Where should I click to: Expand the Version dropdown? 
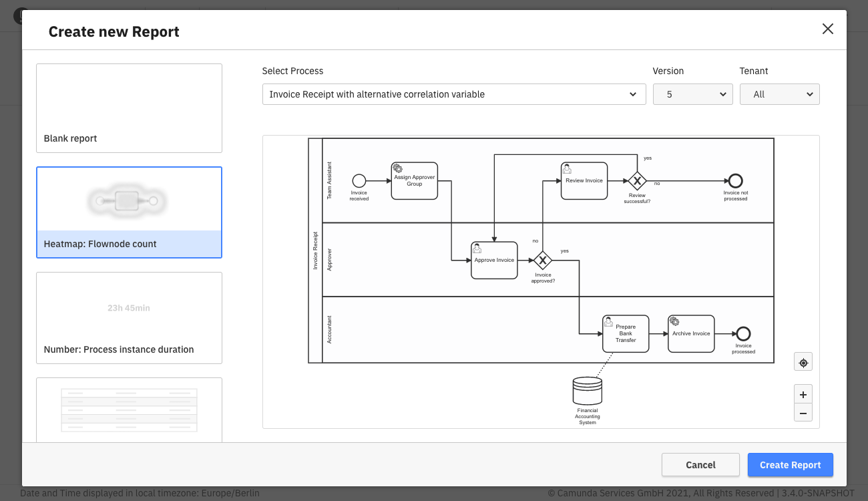point(692,94)
